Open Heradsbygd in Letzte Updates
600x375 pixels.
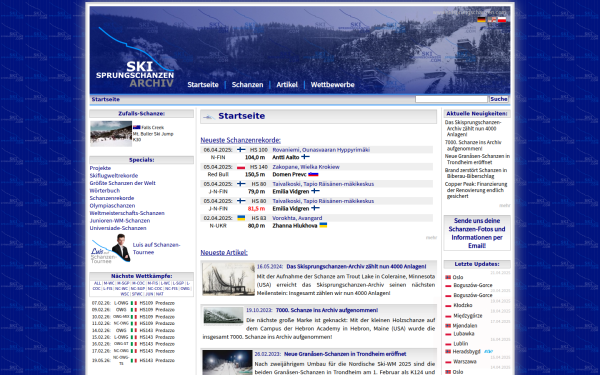coord(466,351)
